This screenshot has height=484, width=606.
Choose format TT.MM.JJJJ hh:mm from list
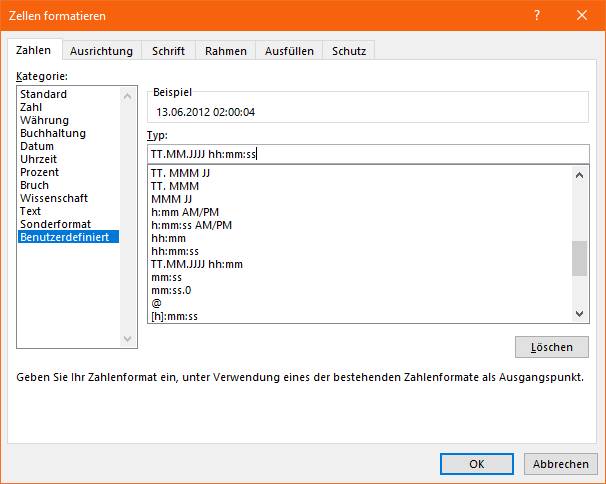(197, 264)
